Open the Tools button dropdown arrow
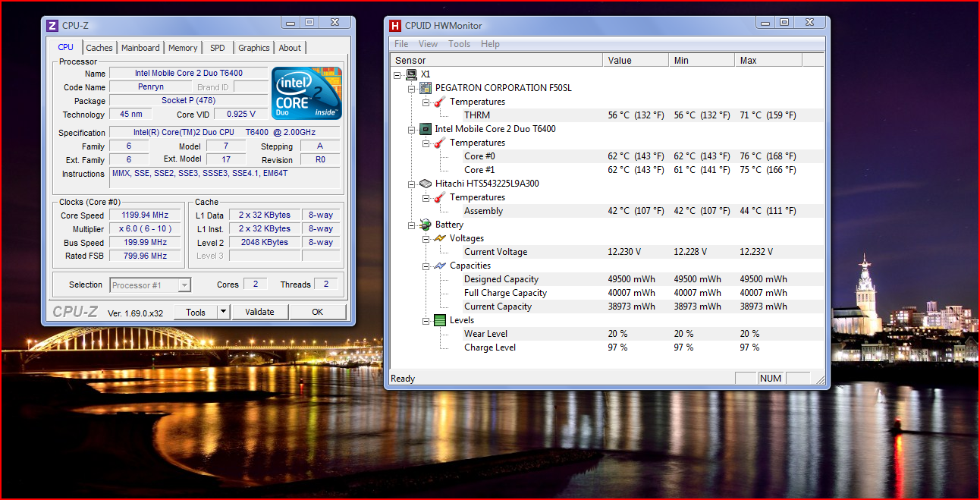This screenshot has width=980, height=500. pyautogui.click(x=223, y=312)
